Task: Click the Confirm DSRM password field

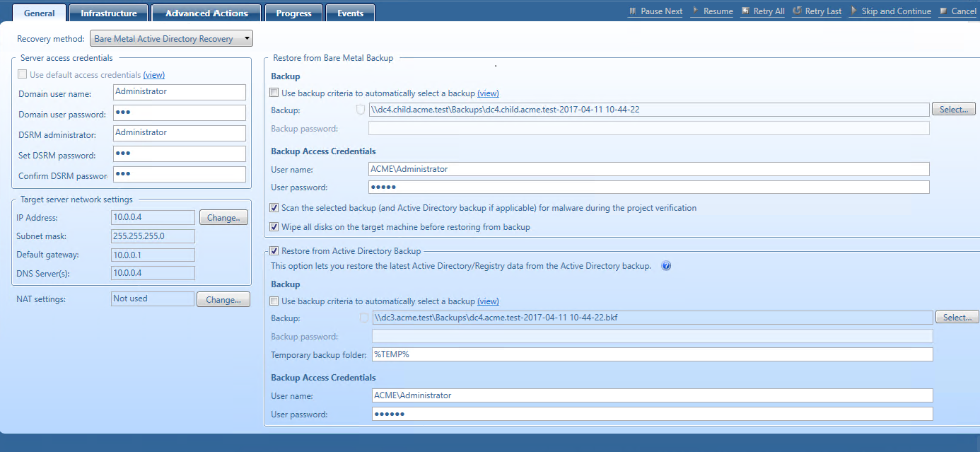Action: (180, 175)
